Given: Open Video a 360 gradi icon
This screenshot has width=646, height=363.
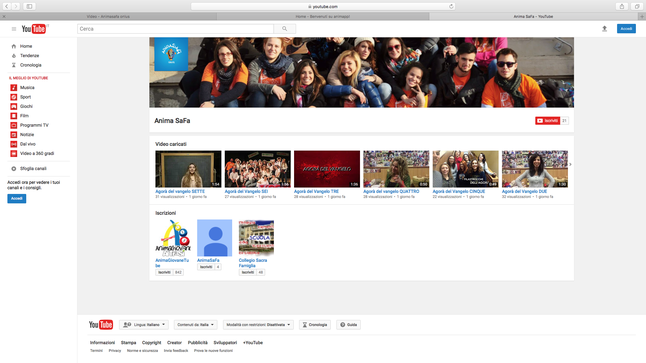Looking at the screenshot, I should [x=14, y=153].
